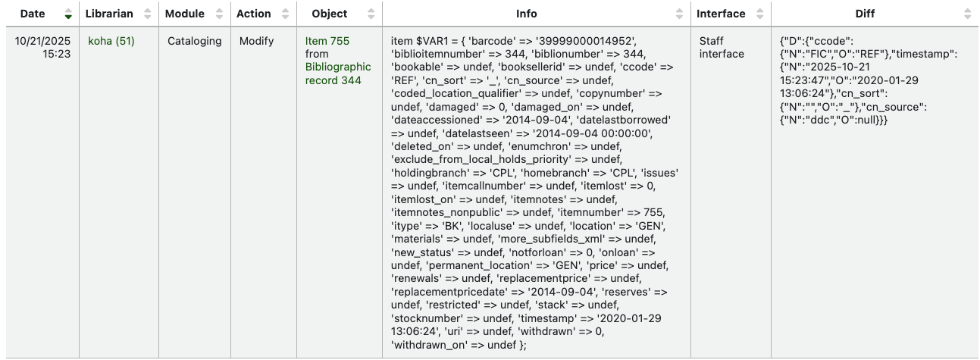Viewport: 980px width, 360px height.
Task: Click the Info column sort arrows icon
Action: pyautogui.click(x=681, y=14)
